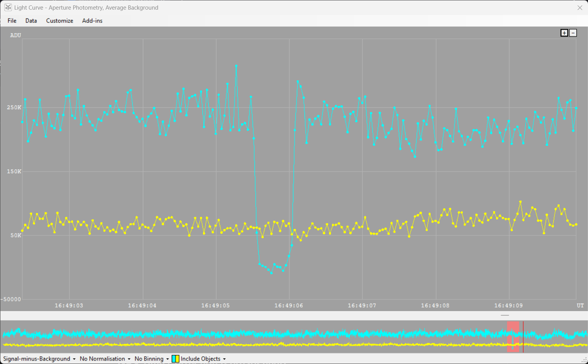Screen dimensions: 588x364
Task: Zoom in using the plus icon
Action: coord(564,33)
